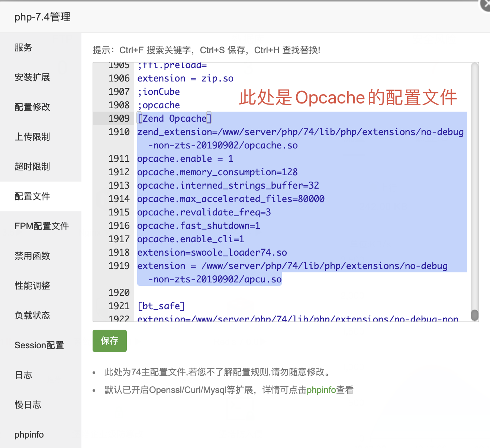Open the 服务 tab in sidebar

click(x=23, y=48)
